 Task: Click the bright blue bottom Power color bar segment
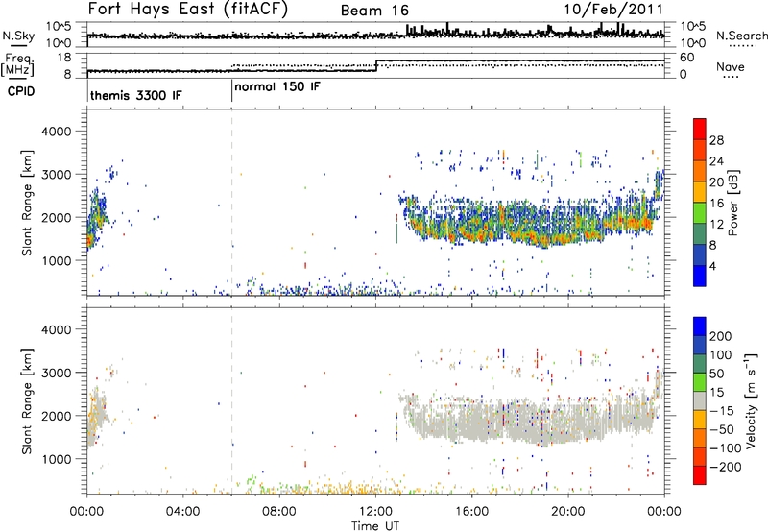[x=700, y=276]
